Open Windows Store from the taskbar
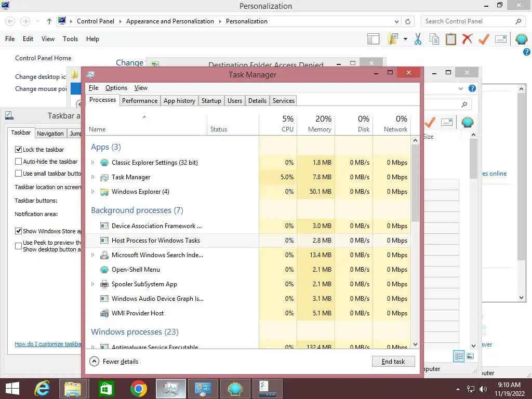The image size is (532, 399). click(x=106, y=389)
